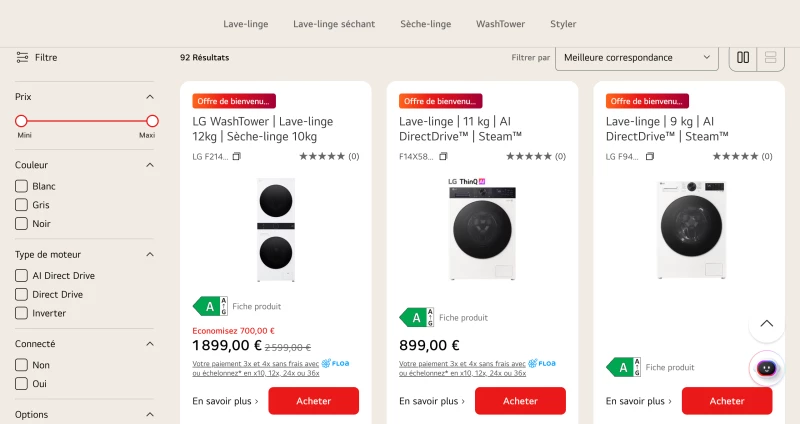The width and height of the screenshot is (800, 424).
Task: Open the Filtre settings icon
Action: (x=22, y=57)
